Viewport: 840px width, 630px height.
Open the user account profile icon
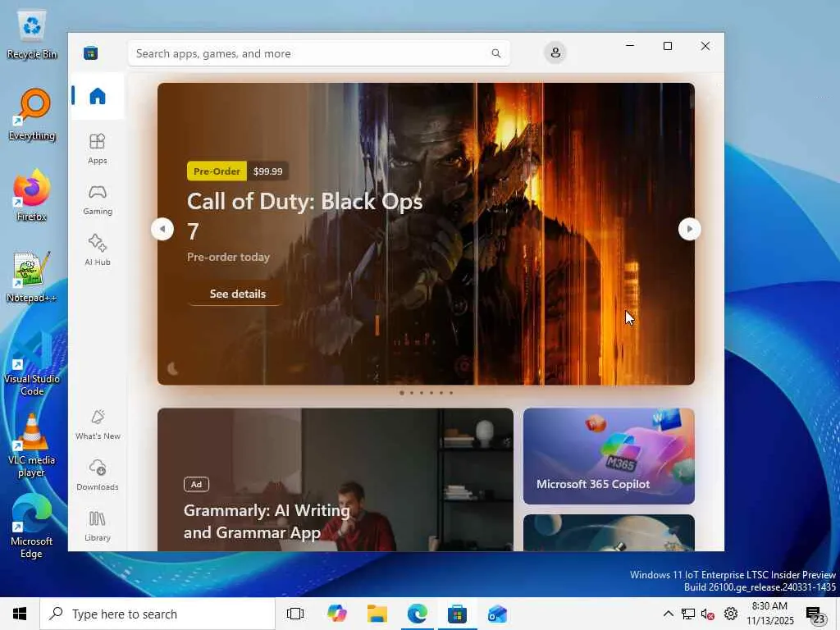point(555,52)
